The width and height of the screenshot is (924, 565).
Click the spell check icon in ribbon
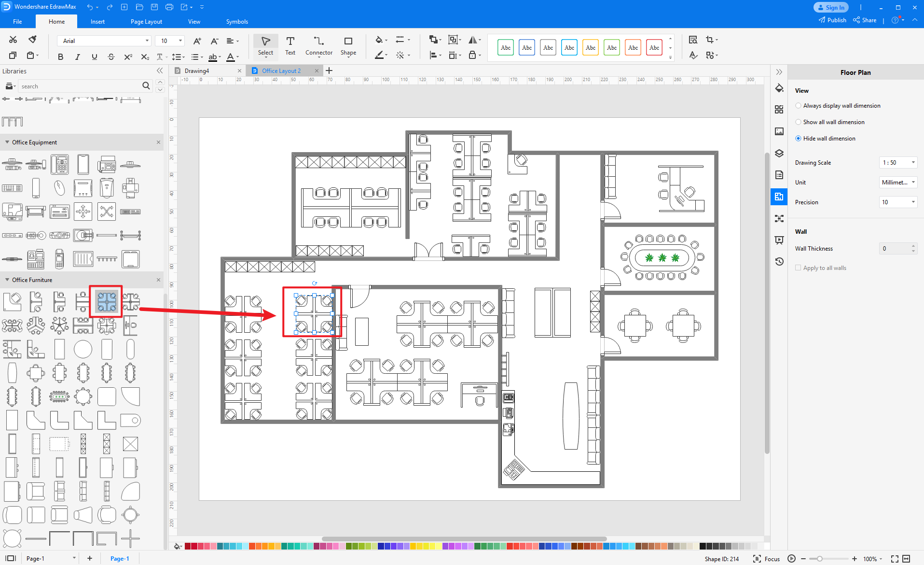[x=693, y=55]
